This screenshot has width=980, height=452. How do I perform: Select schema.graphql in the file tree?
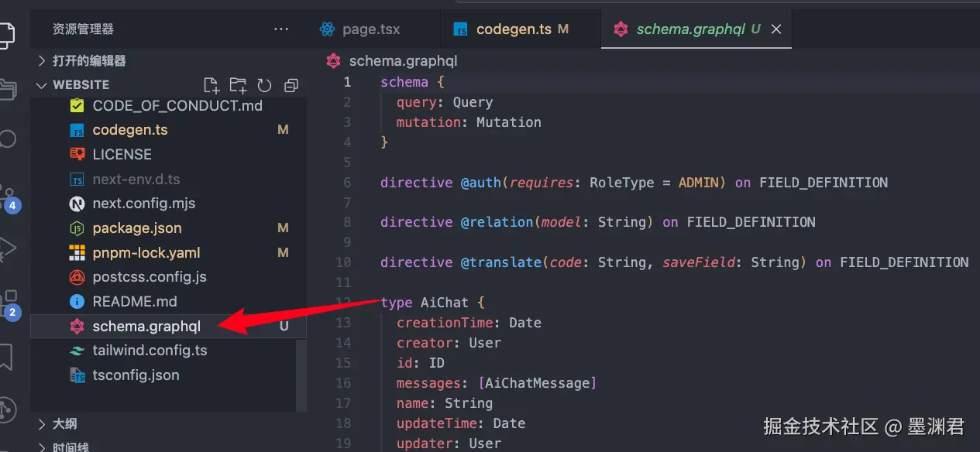tap(169, 327)
